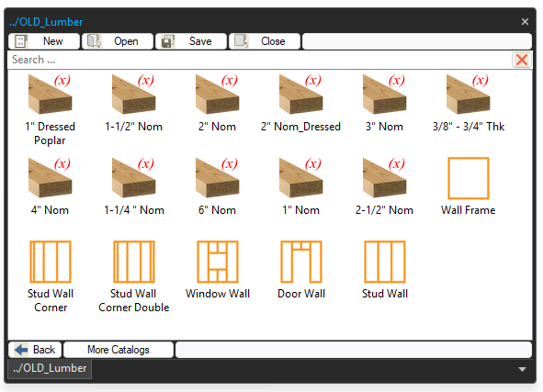Choose the 6" Nom lumber icon

[x=217, y=177]
